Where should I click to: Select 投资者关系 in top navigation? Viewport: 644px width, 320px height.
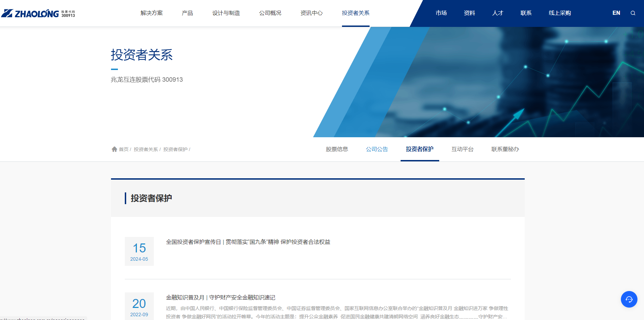355,13
